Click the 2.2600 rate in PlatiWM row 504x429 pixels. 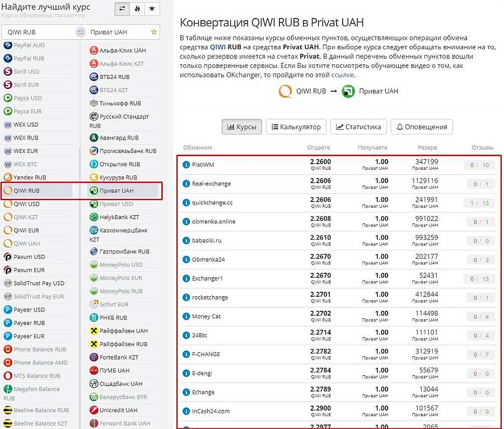[320, 162]
